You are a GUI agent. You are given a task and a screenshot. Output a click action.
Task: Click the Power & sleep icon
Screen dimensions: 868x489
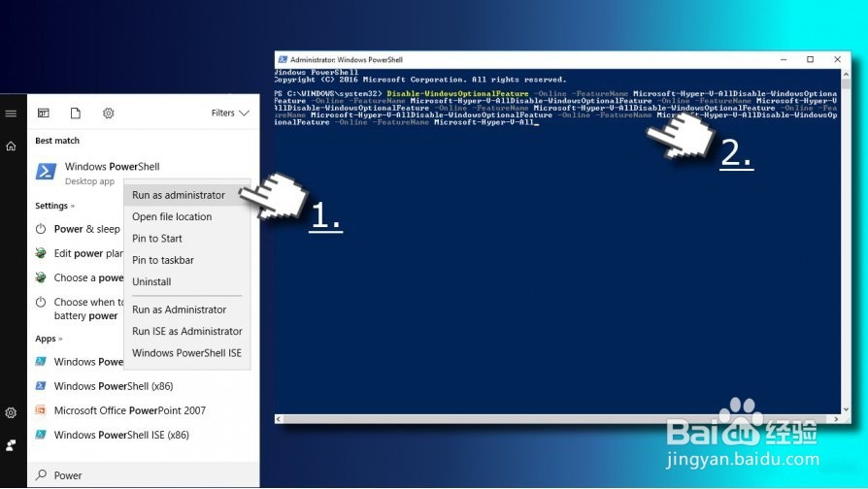click(41, 228)
